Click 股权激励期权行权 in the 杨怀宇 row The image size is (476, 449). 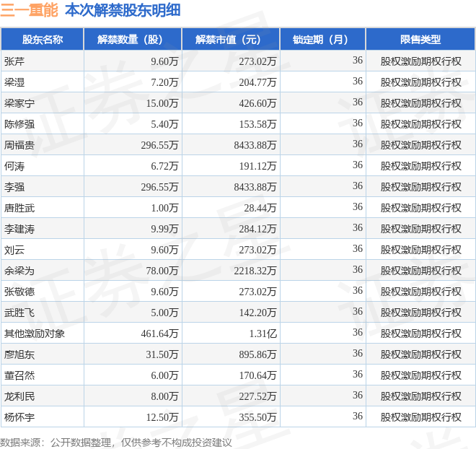point(420,417)
